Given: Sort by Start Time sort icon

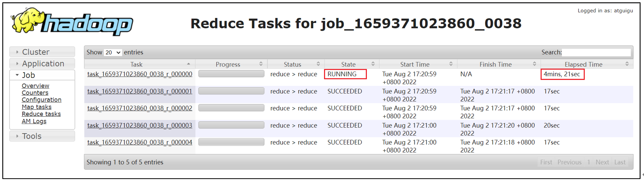Looking at the screenshot, I should 451,64.
